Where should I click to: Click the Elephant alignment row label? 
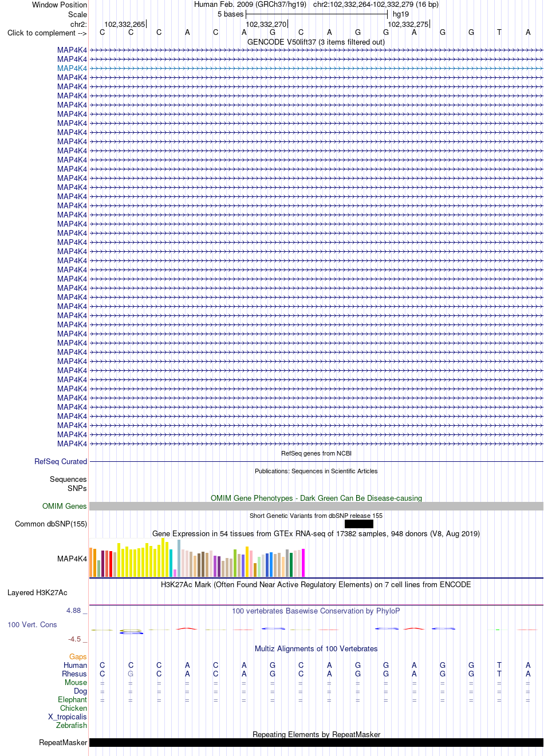[x=72, y=699]
